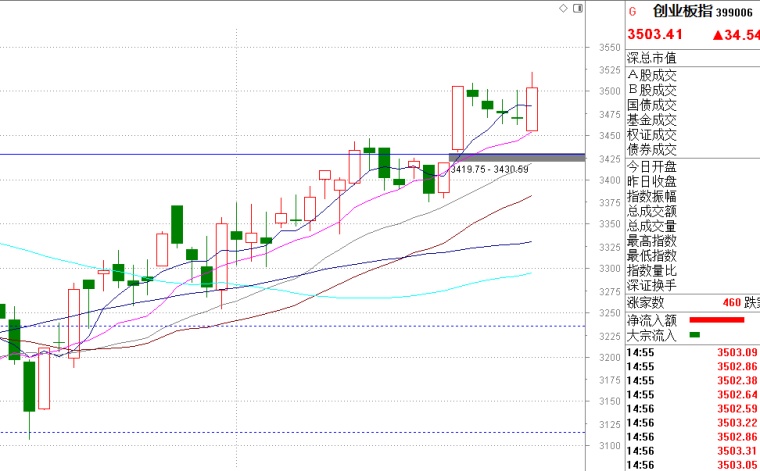This screenshot has height=471, width=760.
Task: Click the green 大宗流入 bar
Action: pos(694,335)
